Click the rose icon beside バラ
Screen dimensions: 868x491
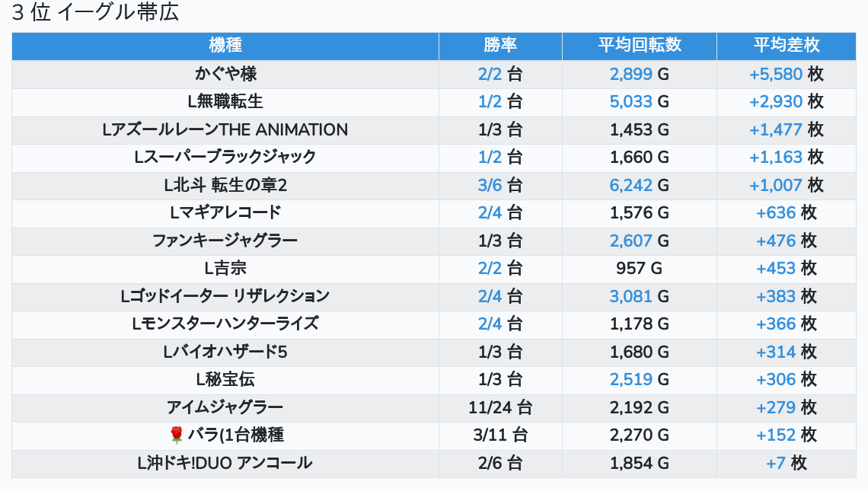(x=177, y=435)
